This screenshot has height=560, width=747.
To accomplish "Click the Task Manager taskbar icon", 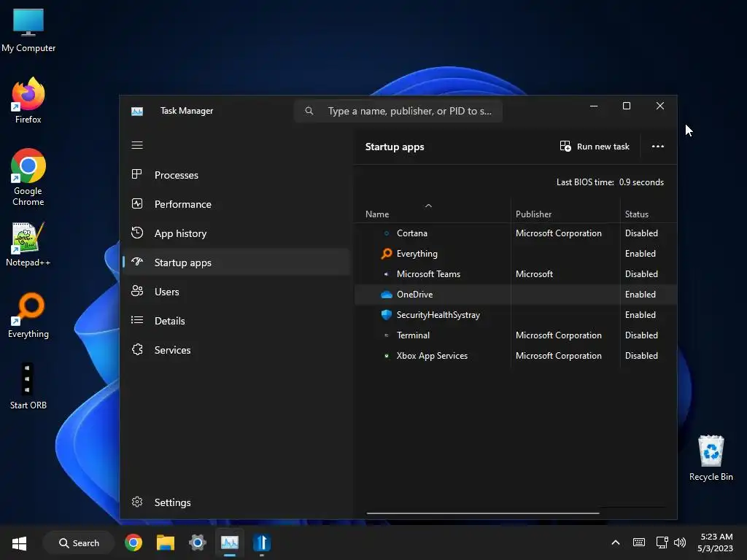I will (x=230, y=542).
